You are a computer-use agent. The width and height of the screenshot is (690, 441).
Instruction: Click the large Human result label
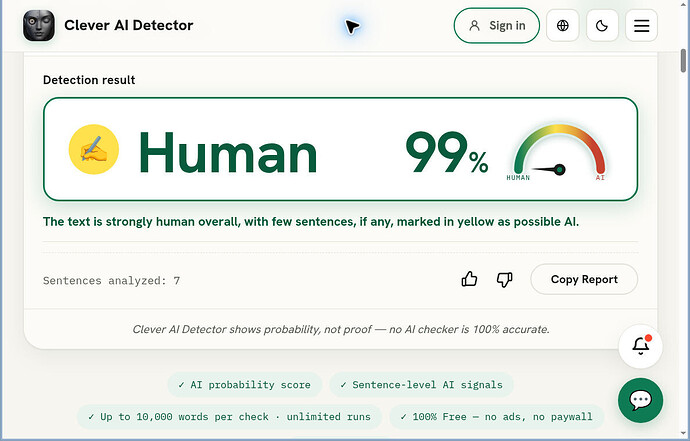[x=228, y=152]
